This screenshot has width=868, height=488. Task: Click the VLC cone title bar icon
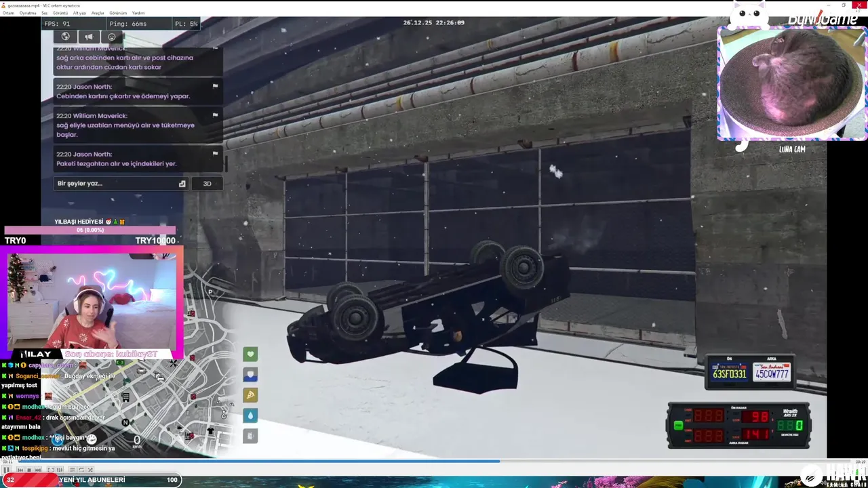[3, 5]
